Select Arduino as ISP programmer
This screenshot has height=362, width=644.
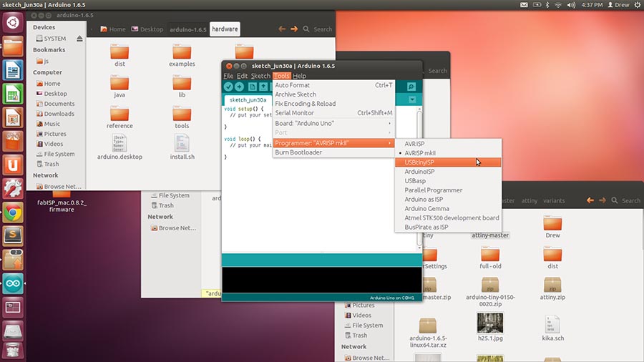click(448, 199)
